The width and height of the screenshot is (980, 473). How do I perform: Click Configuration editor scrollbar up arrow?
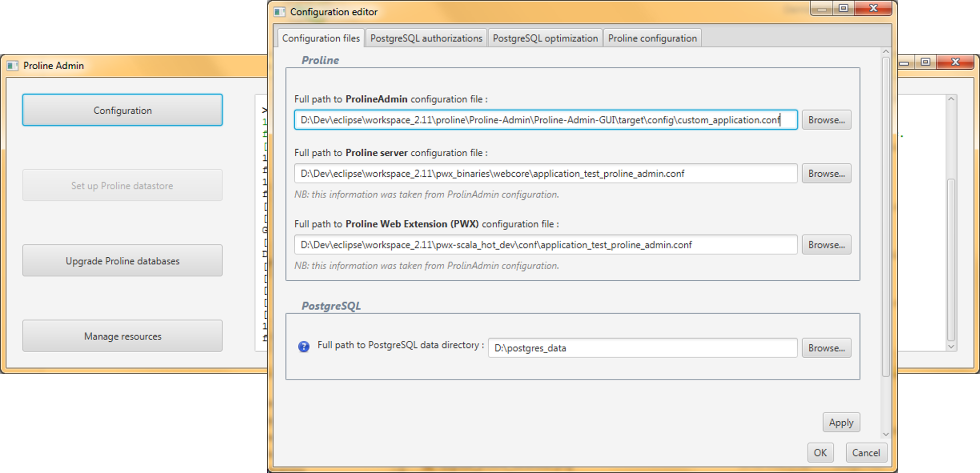pos(886,52)
